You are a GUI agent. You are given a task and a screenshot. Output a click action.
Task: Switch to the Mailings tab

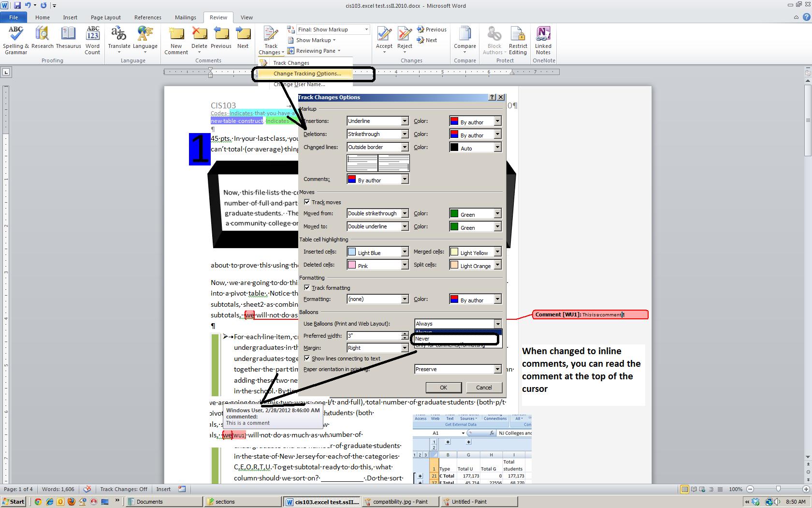pos(185,17)
